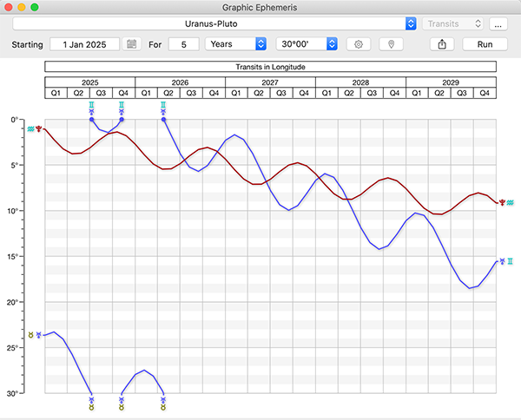Open the ellipsis more options button
Screen dimensions: 521x420
(498, 24)
